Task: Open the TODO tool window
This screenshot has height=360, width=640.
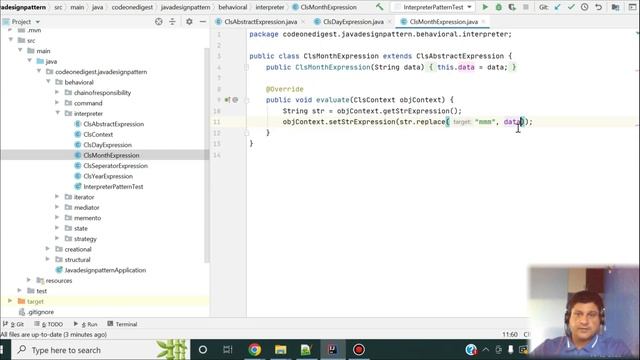Action: [x=49, y=324]
